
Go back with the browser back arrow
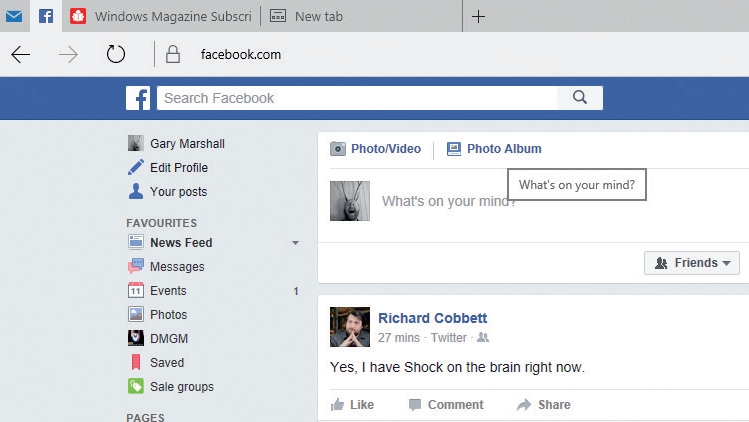[x=21, y=54]
